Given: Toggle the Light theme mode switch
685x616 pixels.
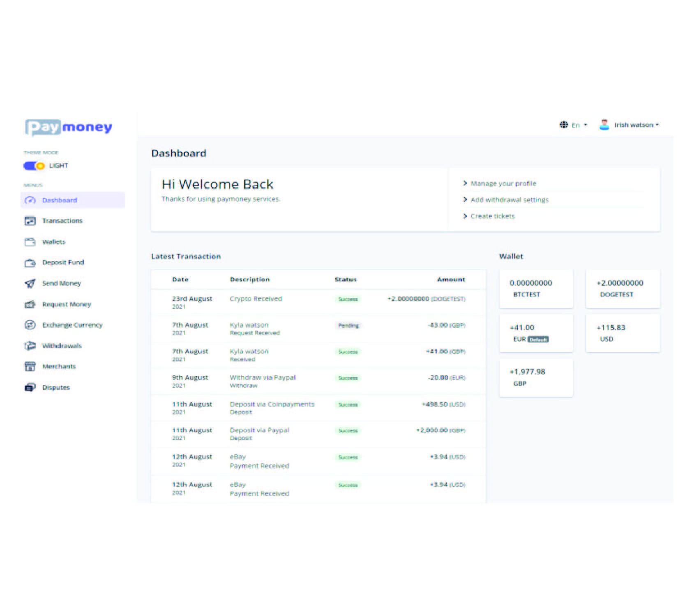Looking at the screenshot, I should (34, 166).
